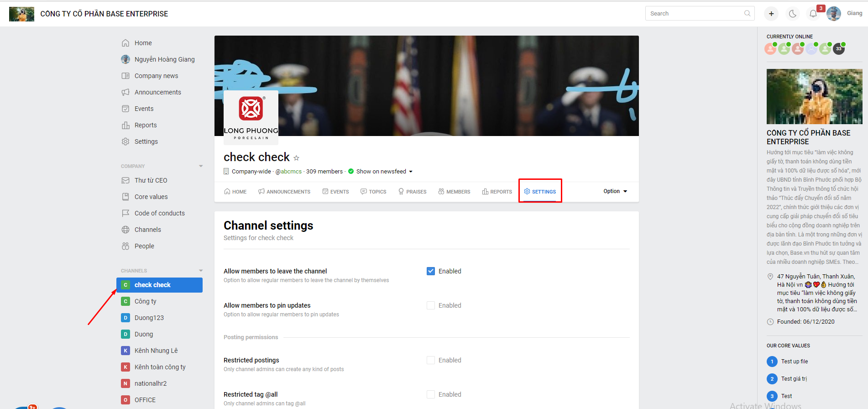Click the Home icon in sidebar
This screenshot has width=868, height=409.
(x=125, y=43)
